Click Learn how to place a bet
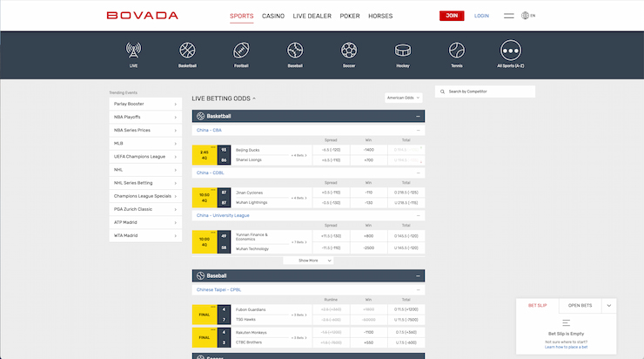Viewport: 644px width, 359px height. (566, 347)
